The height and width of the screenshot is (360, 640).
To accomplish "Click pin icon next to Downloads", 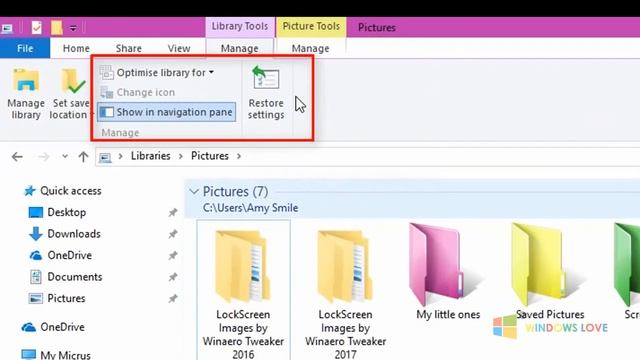I will [x=173, y=234].
